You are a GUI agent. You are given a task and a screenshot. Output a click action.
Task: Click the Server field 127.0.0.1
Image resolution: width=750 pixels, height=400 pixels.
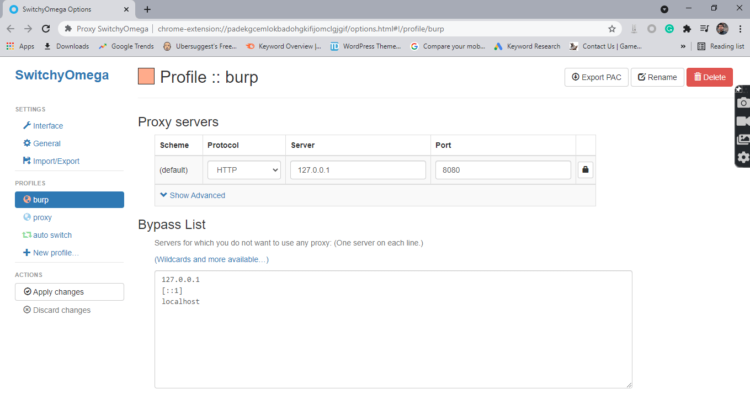click(x=358, y=170)
